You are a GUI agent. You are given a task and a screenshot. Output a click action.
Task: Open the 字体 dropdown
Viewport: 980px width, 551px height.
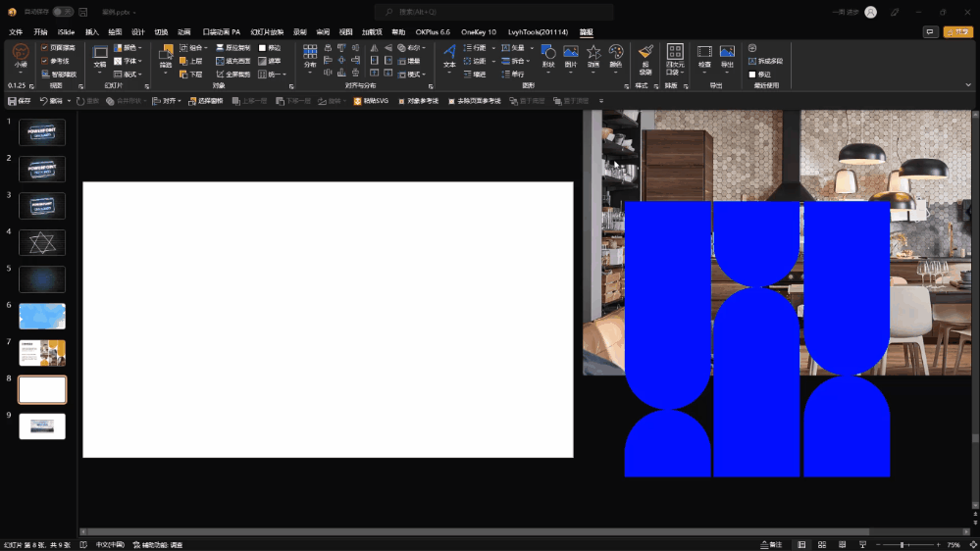(129, 61)
